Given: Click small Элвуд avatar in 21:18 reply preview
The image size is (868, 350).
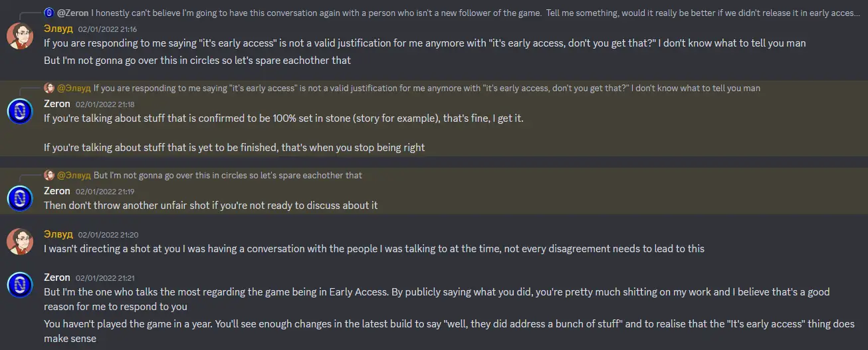Looking at the screenshot, I should tap(49, 88).
